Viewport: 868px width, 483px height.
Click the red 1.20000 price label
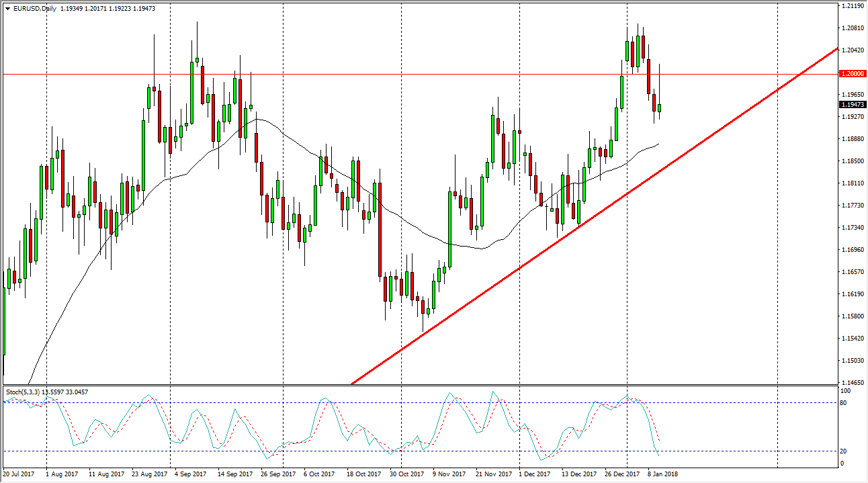coord(851,73)
